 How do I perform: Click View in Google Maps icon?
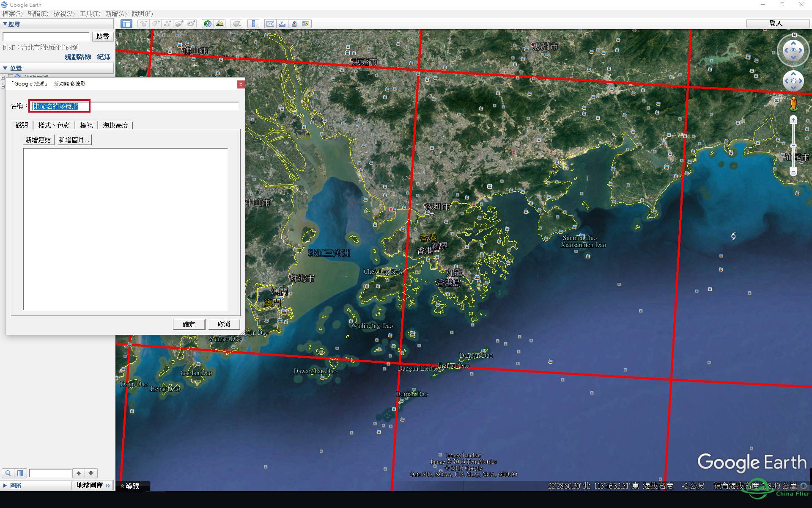tap(305, 24)
